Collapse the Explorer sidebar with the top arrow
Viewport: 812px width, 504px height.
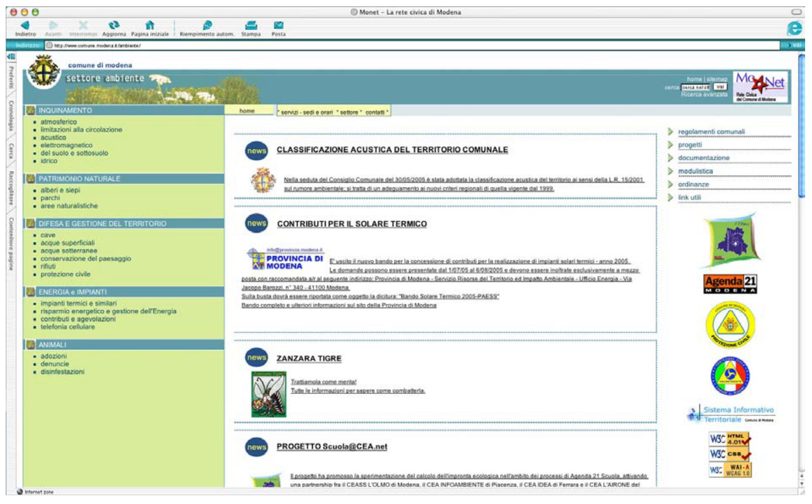point(11,56)
